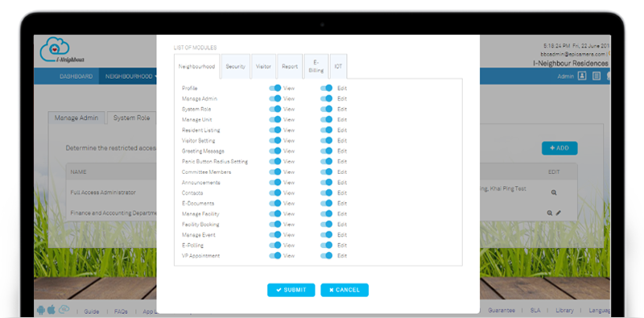The image size is (644, 318).
Task: Click the CANCEL button
Action: [345, 290]
